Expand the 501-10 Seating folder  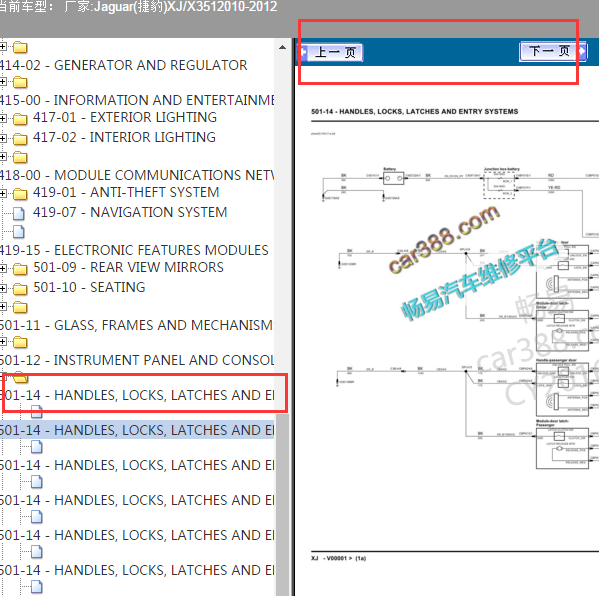[x=3, y=288]
